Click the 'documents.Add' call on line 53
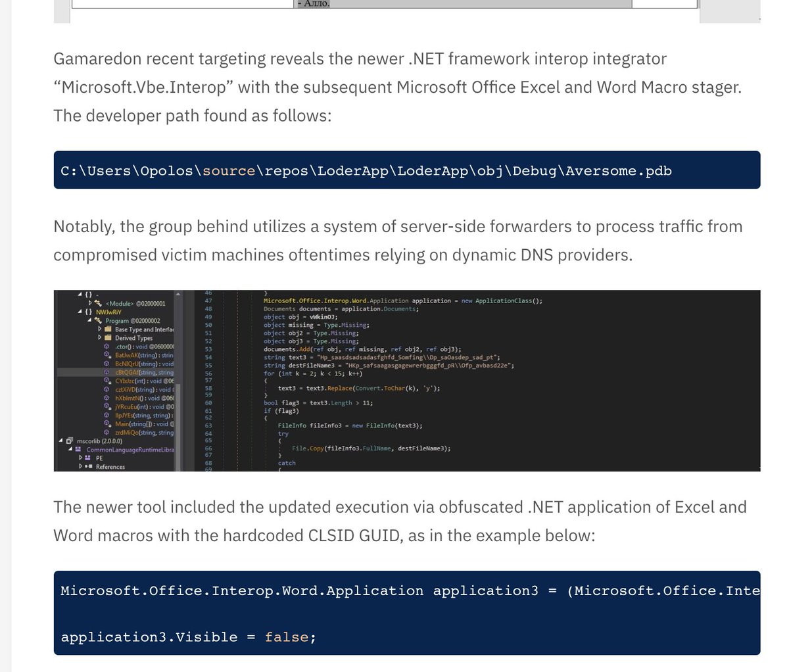This screenshot has width=789, height=672. [x=362, y=349]
